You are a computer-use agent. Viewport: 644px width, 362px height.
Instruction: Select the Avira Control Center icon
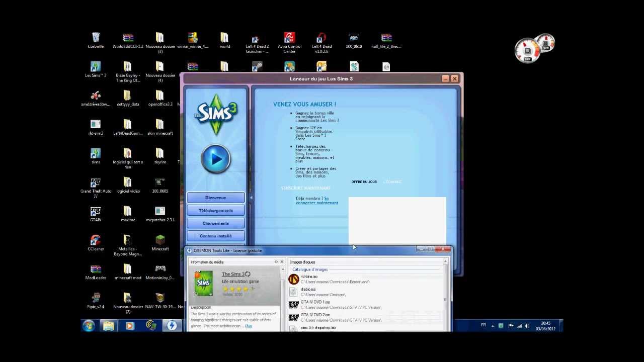click(x=289, y=43)
